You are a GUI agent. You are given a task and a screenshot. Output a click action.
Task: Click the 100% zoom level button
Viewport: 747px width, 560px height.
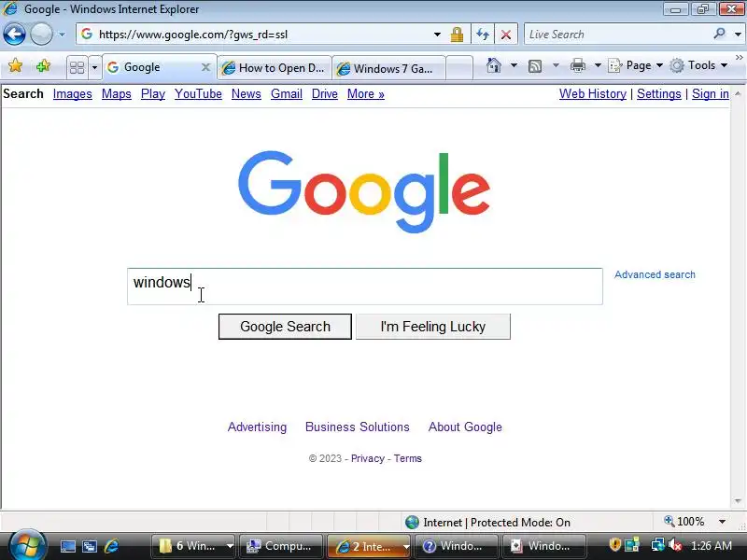(x=684, y=522)
